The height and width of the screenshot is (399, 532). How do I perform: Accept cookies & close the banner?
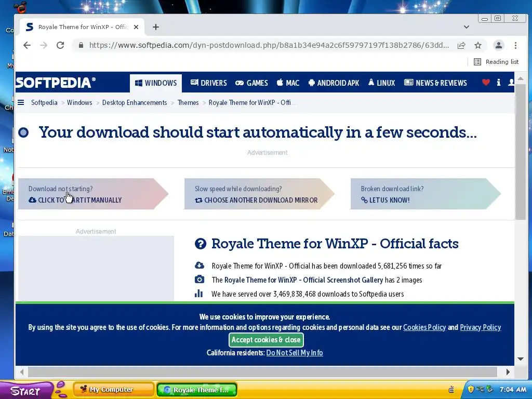click(266, 340)
